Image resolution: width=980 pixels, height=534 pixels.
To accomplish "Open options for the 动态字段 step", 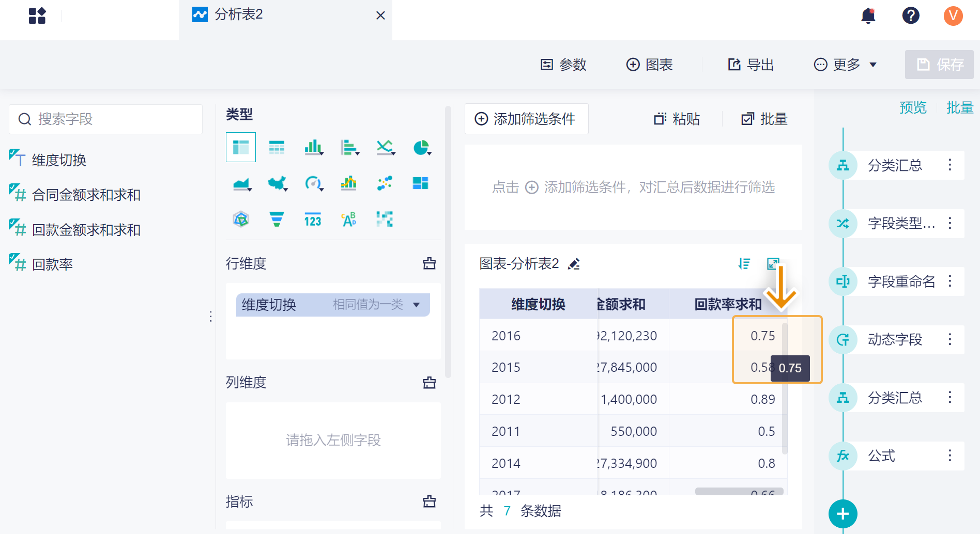I will 950,340.
